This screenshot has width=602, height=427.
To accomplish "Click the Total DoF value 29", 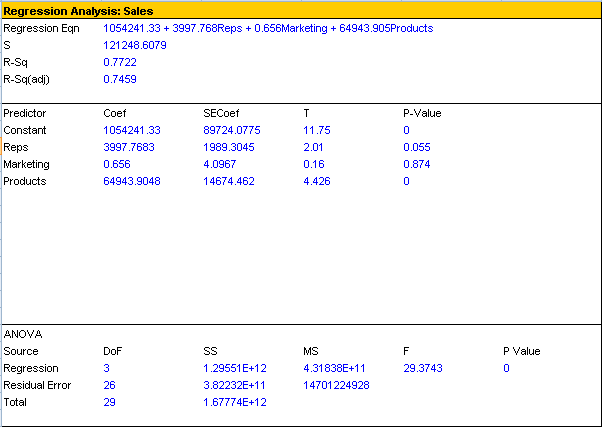I will [109, 402].
